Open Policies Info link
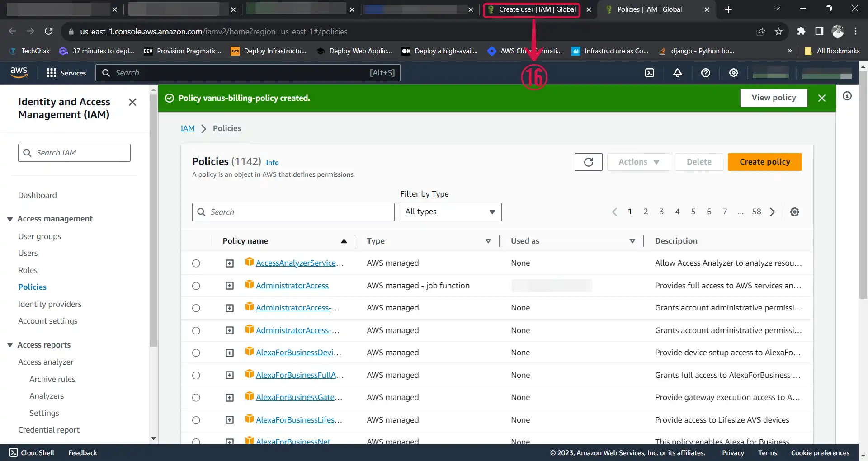The height and width of the screenshot is (461, 868). [272, 163]
